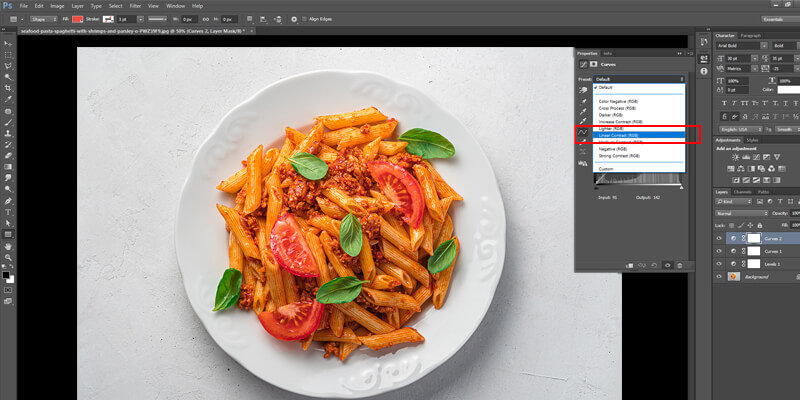Toggle visibility of the Background layer
This screenshot has height=400, width=800.
click(720, 276)
